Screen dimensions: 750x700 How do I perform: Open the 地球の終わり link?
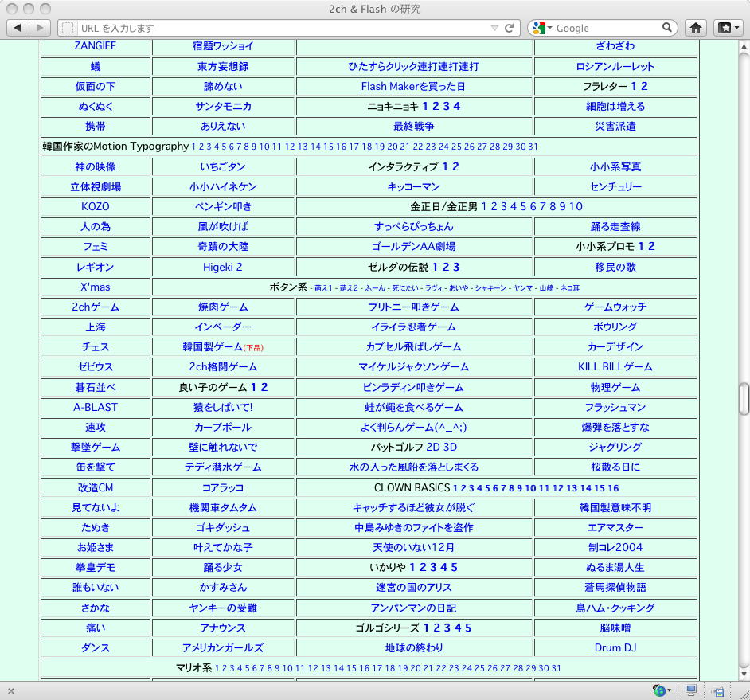(413, 648)
